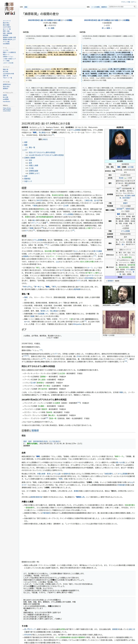The image size is (138, 644).
Task: Click the search magnifier icon
Action: point(134,7)
